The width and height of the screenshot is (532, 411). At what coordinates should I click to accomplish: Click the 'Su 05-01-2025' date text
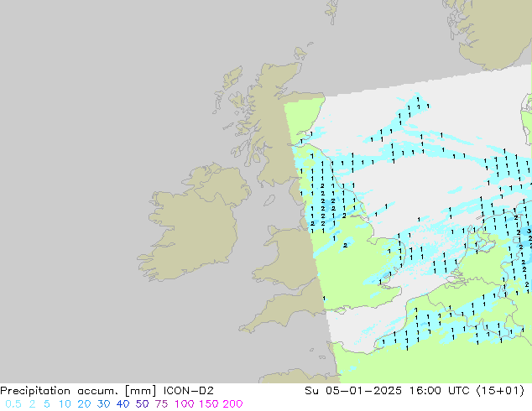pyautogui.click(x=353, y=391)
